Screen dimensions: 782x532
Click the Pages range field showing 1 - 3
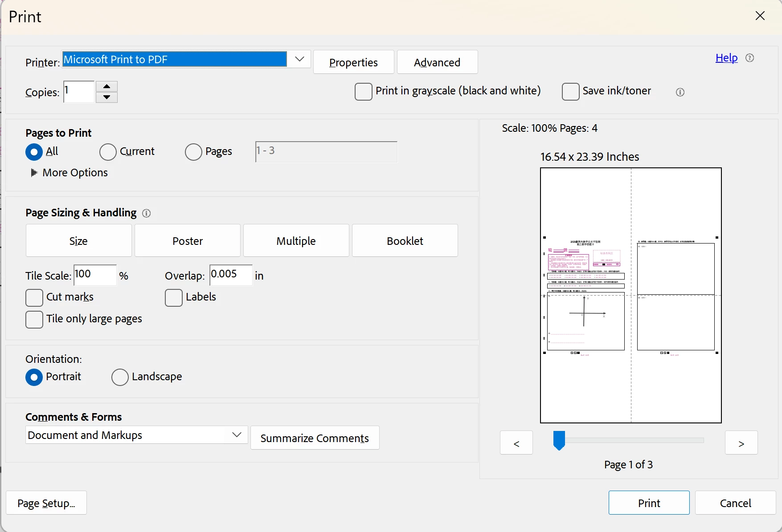326,152
